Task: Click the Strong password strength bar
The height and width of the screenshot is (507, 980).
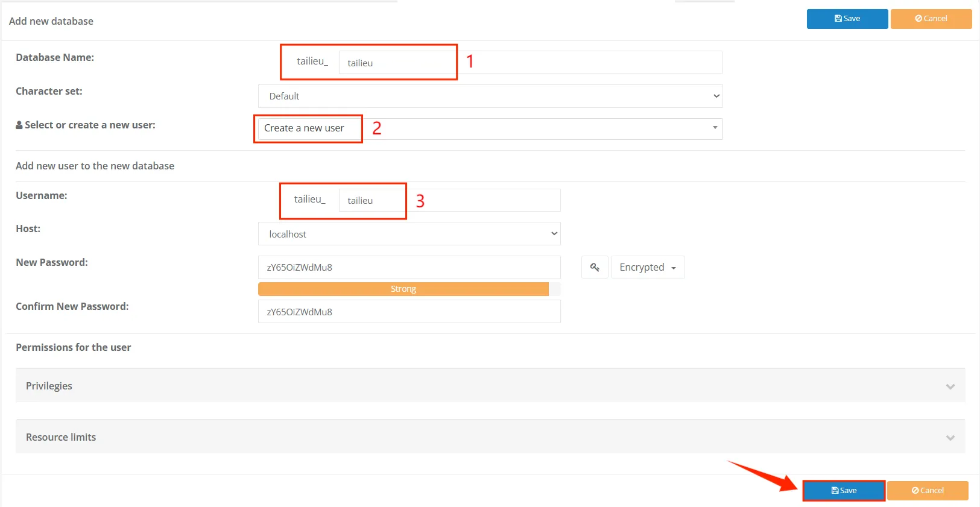Action: tap(403, 289)
